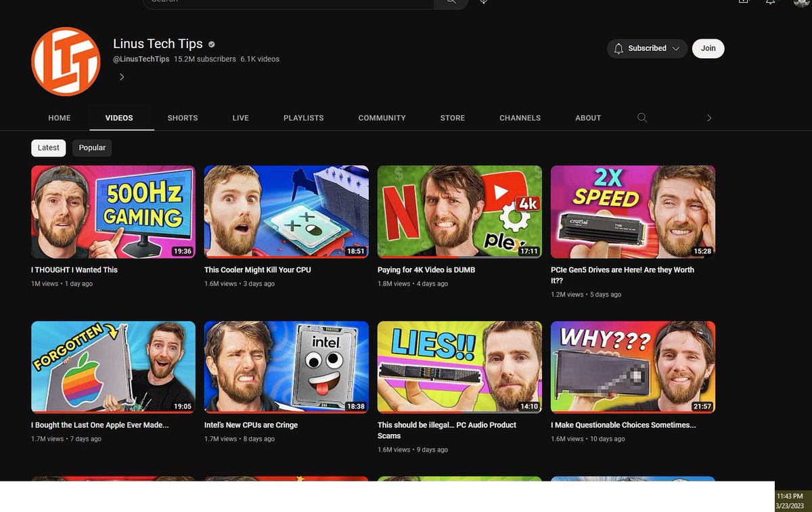Click title 'I Bought the Last One Apple Ever Made...'
Viewport: 812px width, 512px height.
100,425
